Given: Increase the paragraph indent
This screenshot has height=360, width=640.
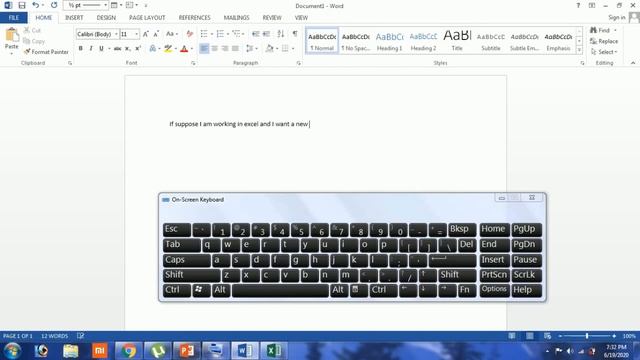Looking at the screenshot, I should (x=266, y=34).
